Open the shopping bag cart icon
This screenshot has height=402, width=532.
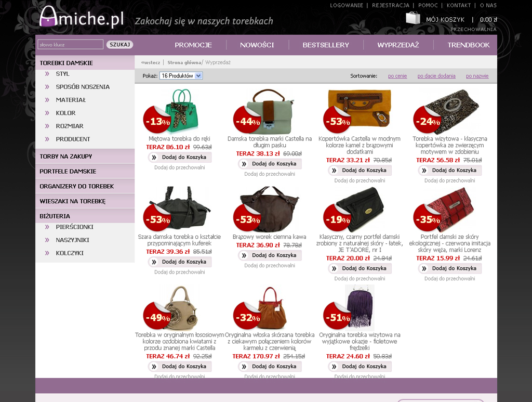pos(413,18)
